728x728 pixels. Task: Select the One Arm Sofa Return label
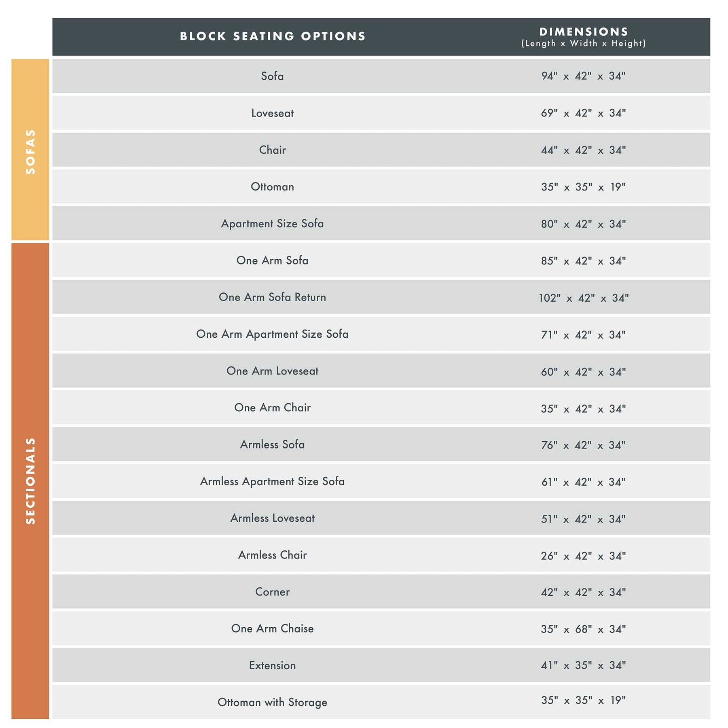point(272,297)
